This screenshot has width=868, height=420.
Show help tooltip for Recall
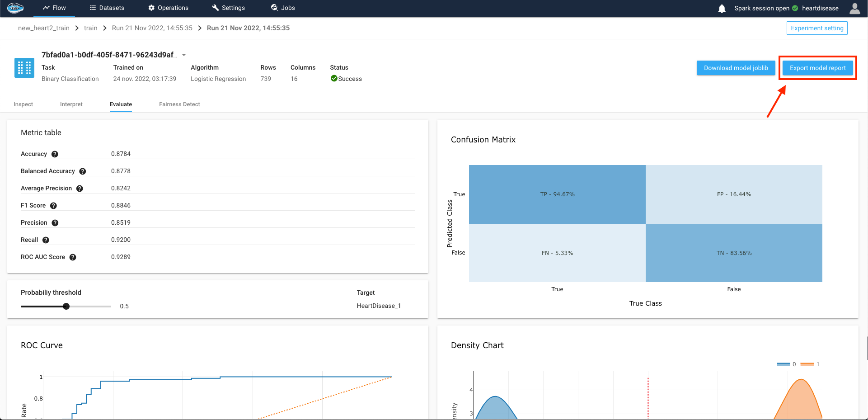coord(46,240)
